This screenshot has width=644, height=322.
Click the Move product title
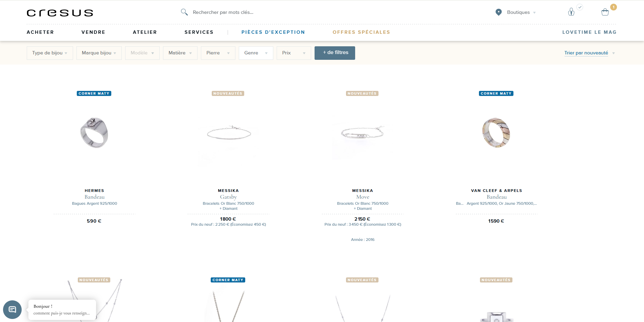pos(363,197)
